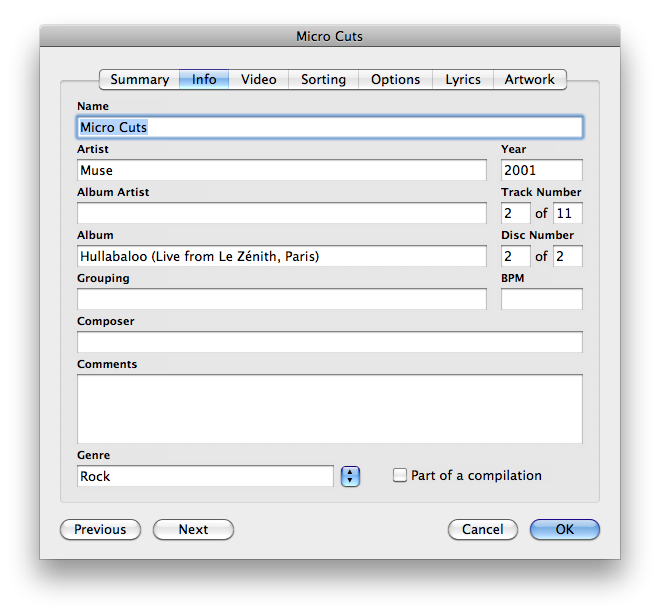Focus the empty BPM field
Viewport: 660px width, 614px height.
[542, 299]
